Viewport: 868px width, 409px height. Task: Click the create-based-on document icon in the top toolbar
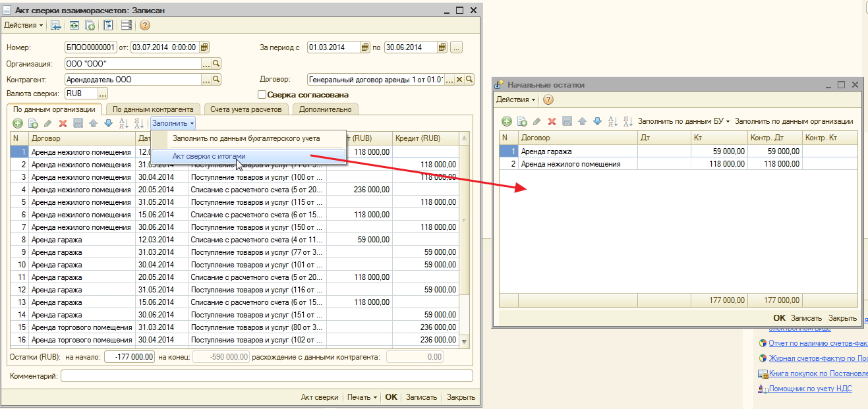(x=90, y=25)
